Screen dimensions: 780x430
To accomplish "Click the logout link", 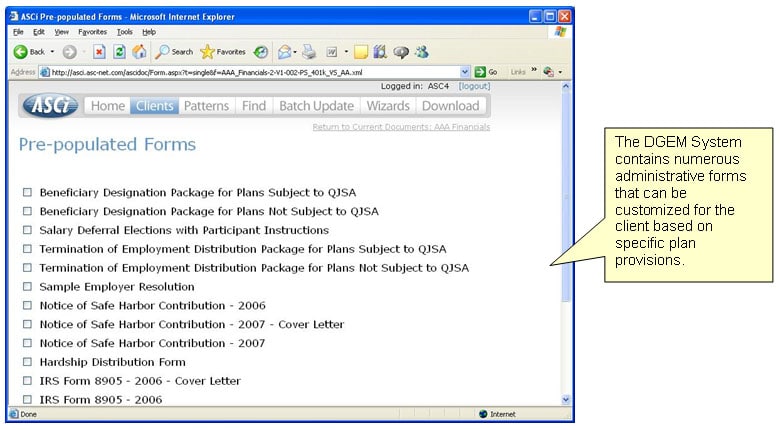I will pos(474,86).
